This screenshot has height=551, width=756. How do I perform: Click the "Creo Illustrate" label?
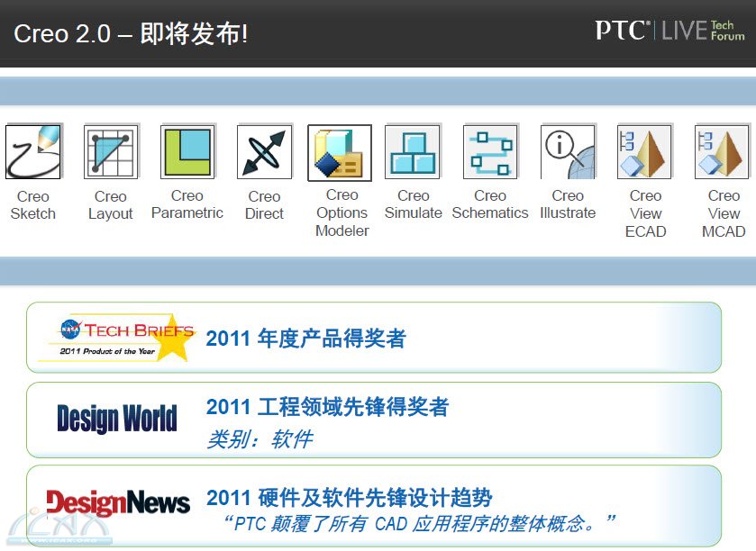(x=568, y=204)
